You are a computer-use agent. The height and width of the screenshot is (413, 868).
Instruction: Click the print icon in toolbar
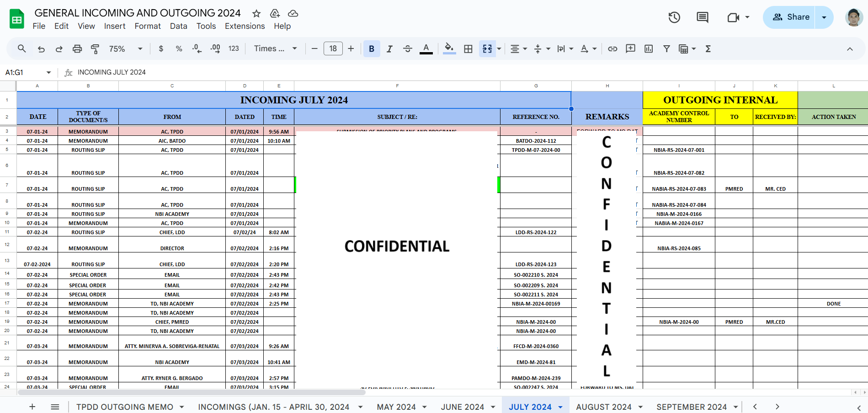point(77,49)
